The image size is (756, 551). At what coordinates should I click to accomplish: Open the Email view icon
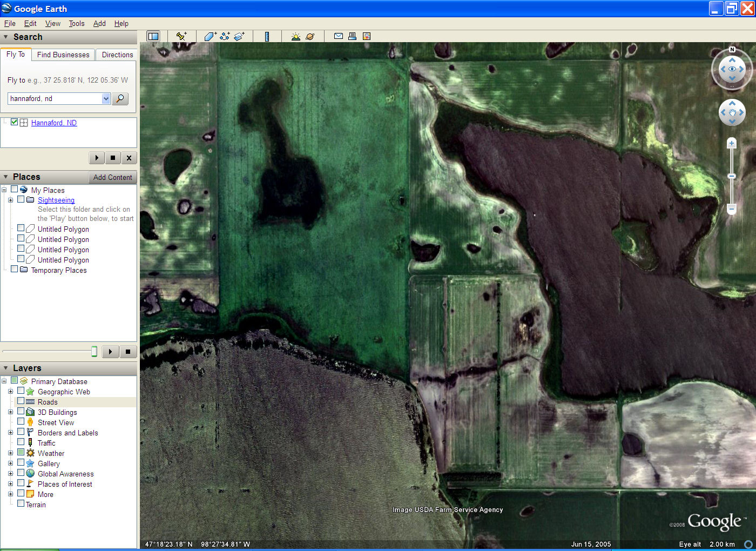[339, 36]
